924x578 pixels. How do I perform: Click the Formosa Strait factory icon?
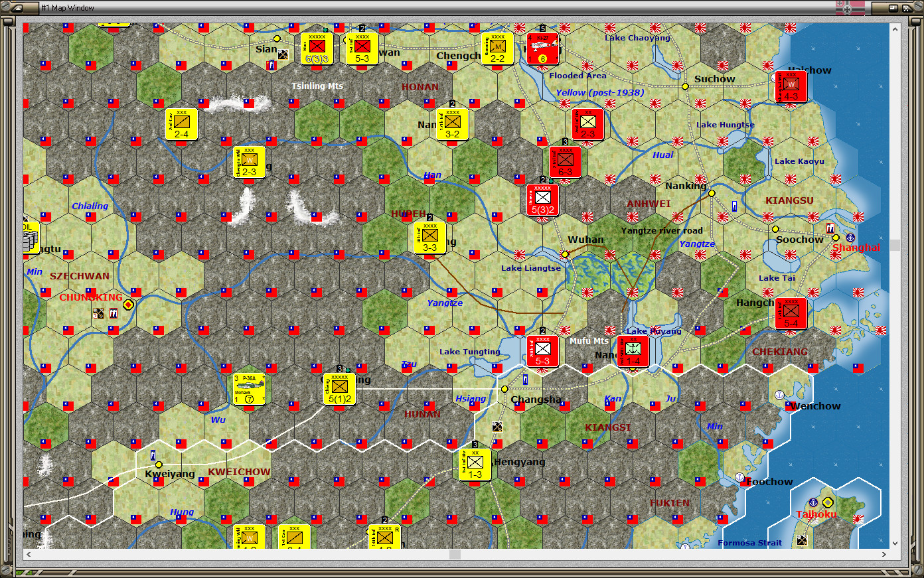click(802, 540)
